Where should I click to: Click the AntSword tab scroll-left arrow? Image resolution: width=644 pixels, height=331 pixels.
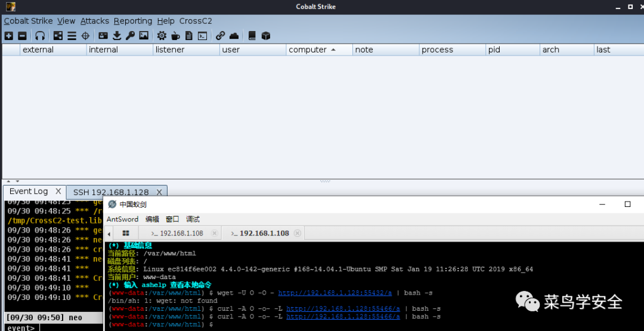tap(109, 234)
